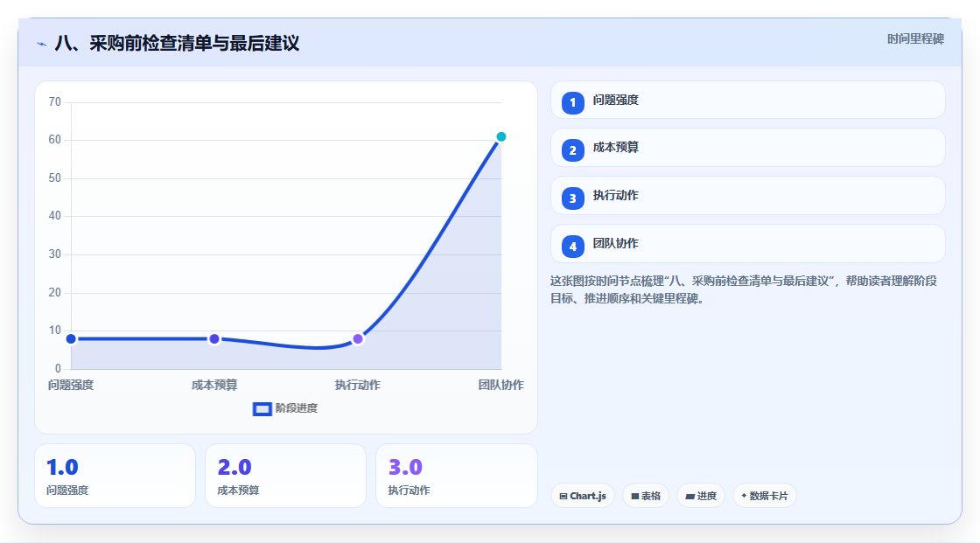Open the 3.0 执行动作 stat card
This screenshot has height=543, width=980.
pyautogui.click(x=456, y=477)
